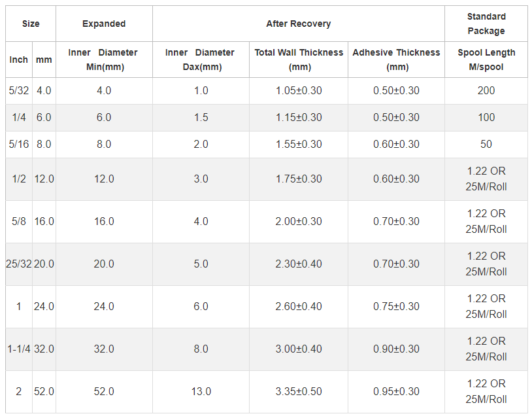
Task: Select the "Spool Length M/spool" subheader
Action: 486,60
